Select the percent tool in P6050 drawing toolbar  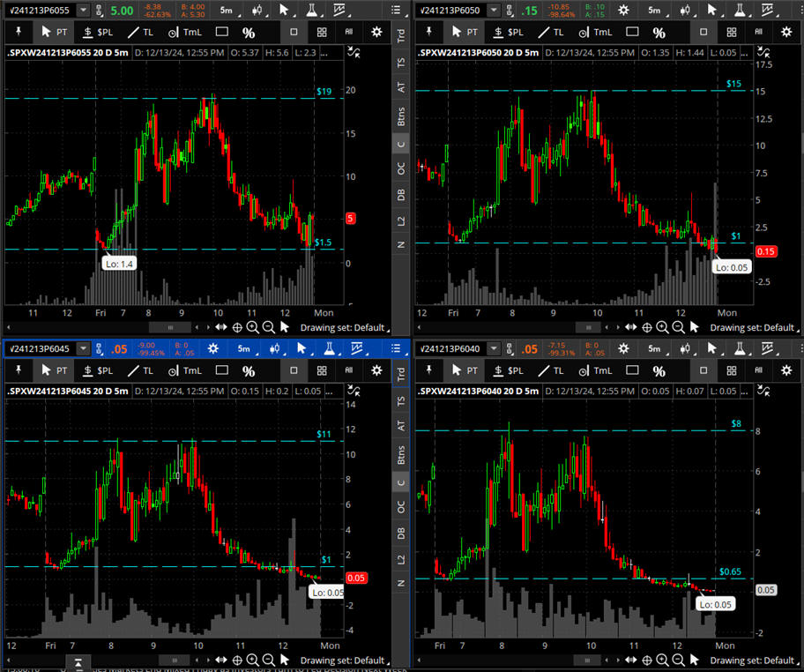659,33
